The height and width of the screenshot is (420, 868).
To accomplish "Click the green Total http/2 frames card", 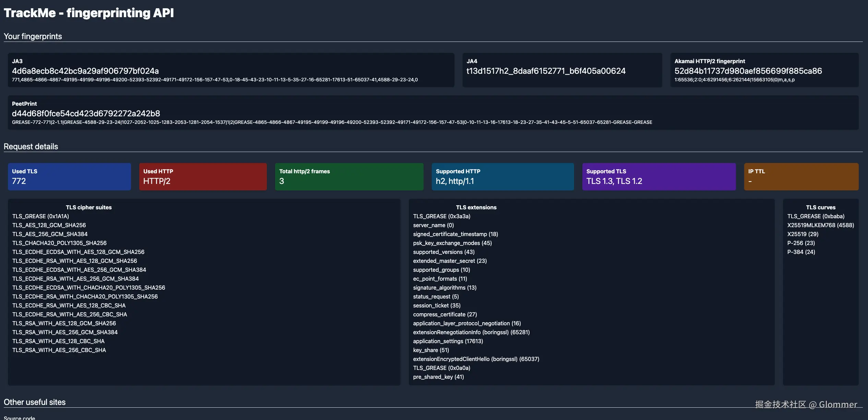I will 349,176.
